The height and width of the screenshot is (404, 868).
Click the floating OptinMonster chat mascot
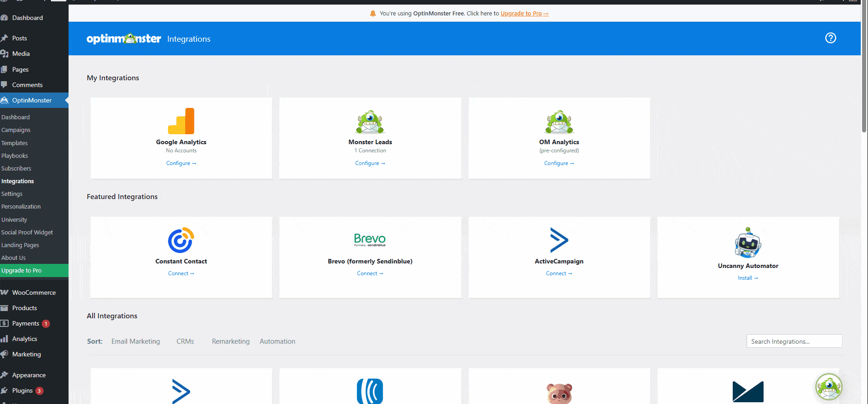[x=829, y=386]
